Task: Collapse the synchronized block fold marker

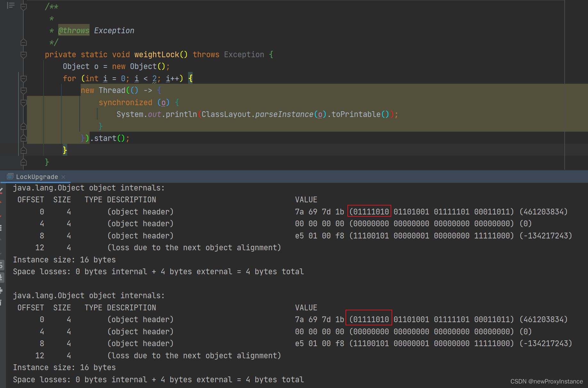Action: coord(23,103)
